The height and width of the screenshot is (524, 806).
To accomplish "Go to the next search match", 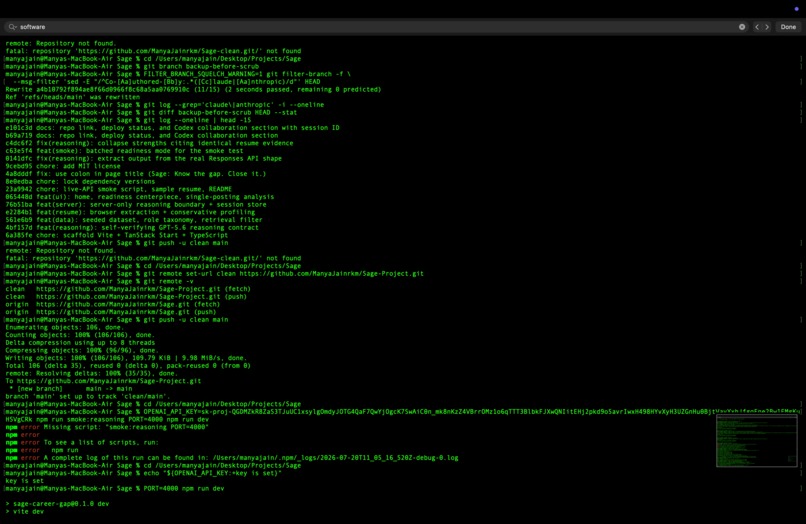I will (767, 27).
